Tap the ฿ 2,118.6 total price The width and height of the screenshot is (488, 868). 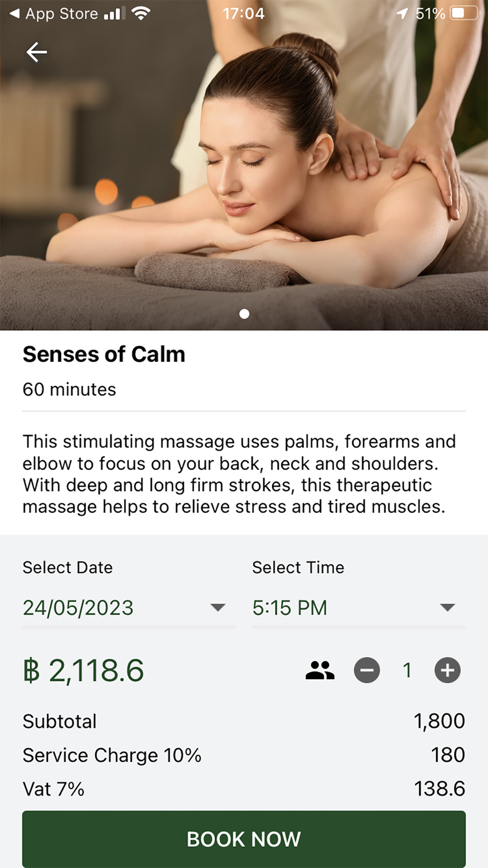pos(83,670)
